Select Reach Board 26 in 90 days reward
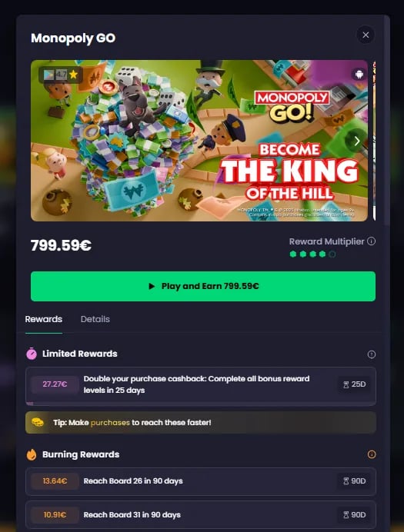The image size is (404, 532). (x=201, y=481)
